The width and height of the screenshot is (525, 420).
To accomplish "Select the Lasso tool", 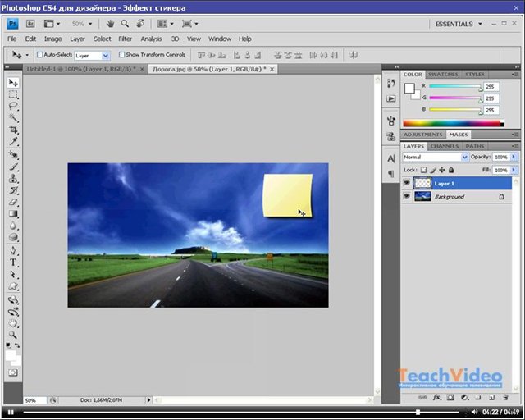I will tap(13, 106).
